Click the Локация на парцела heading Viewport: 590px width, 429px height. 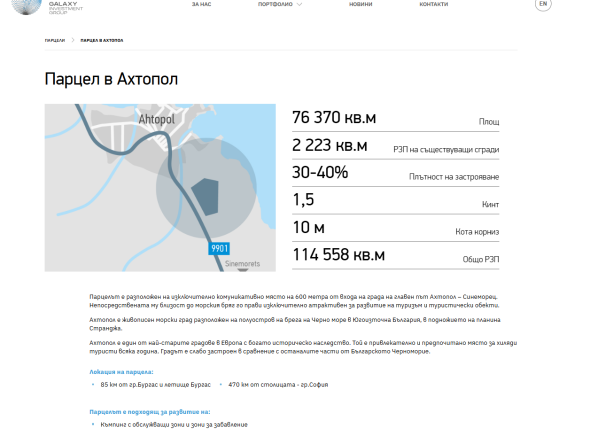(x=121, y=372)
